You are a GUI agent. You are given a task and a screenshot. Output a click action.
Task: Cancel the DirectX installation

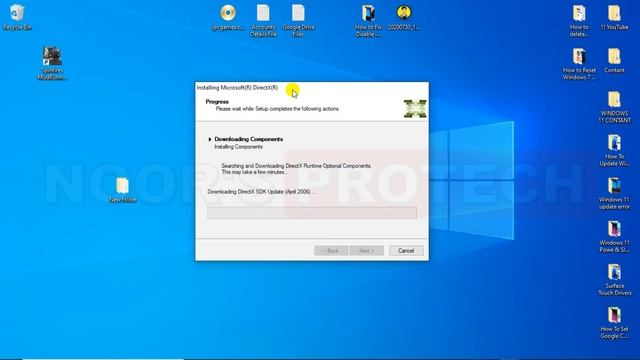coord(406,251)
